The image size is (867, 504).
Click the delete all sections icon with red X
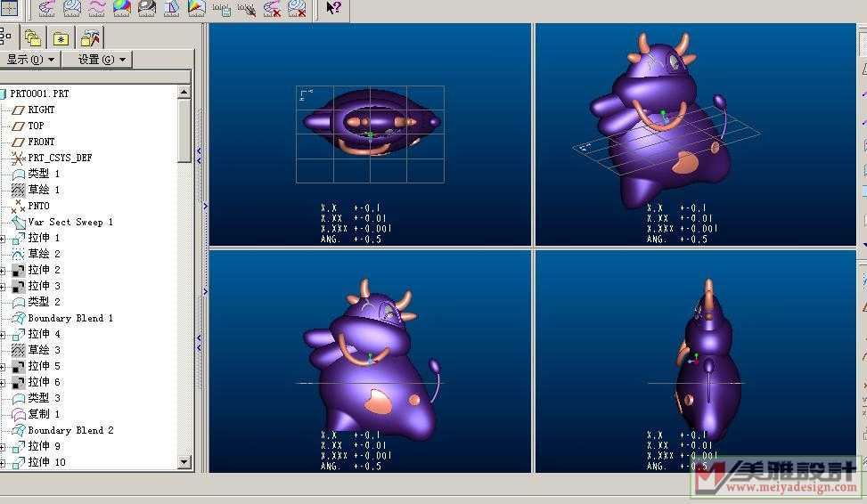(x=297, y=8)
